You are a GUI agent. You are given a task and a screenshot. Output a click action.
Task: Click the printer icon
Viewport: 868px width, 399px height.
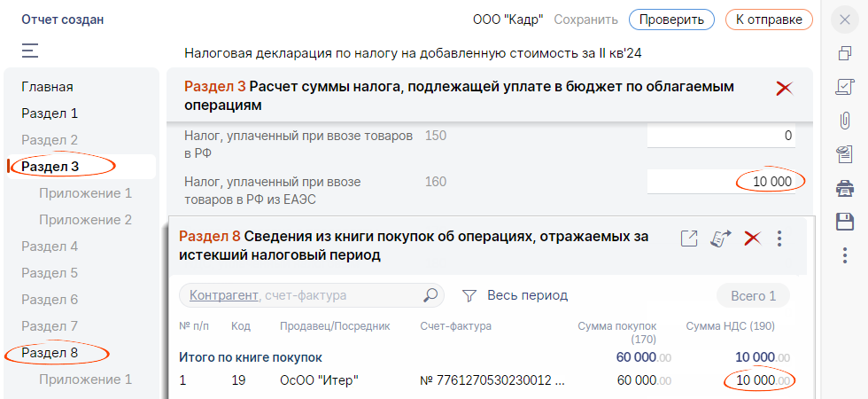pos(844,188)
